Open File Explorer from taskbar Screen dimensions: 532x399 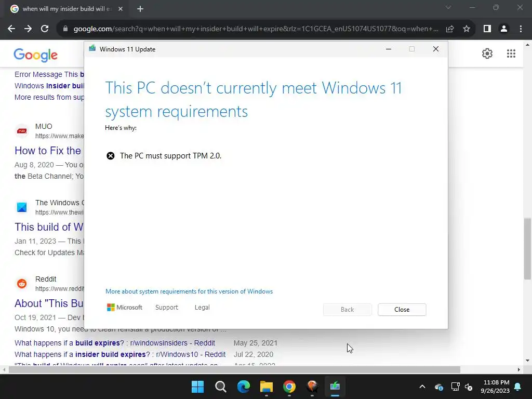point(267,387)
